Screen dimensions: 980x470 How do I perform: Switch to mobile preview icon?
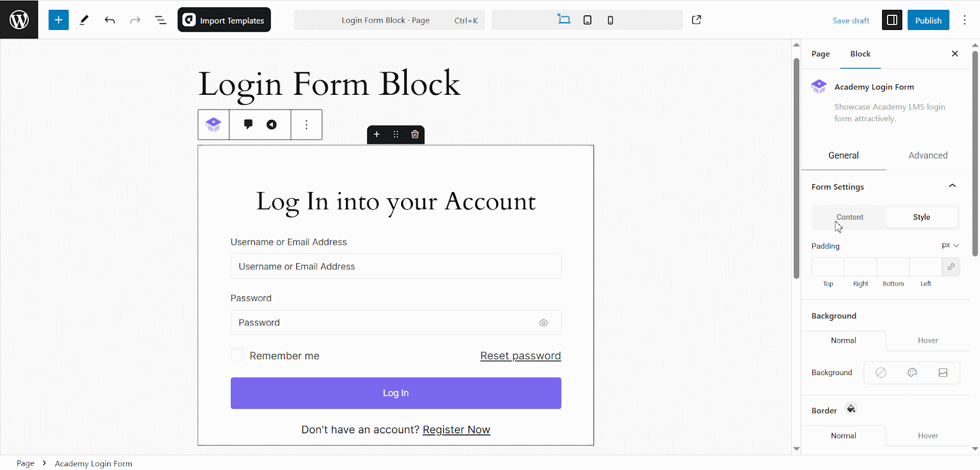[x=610, y=20]
